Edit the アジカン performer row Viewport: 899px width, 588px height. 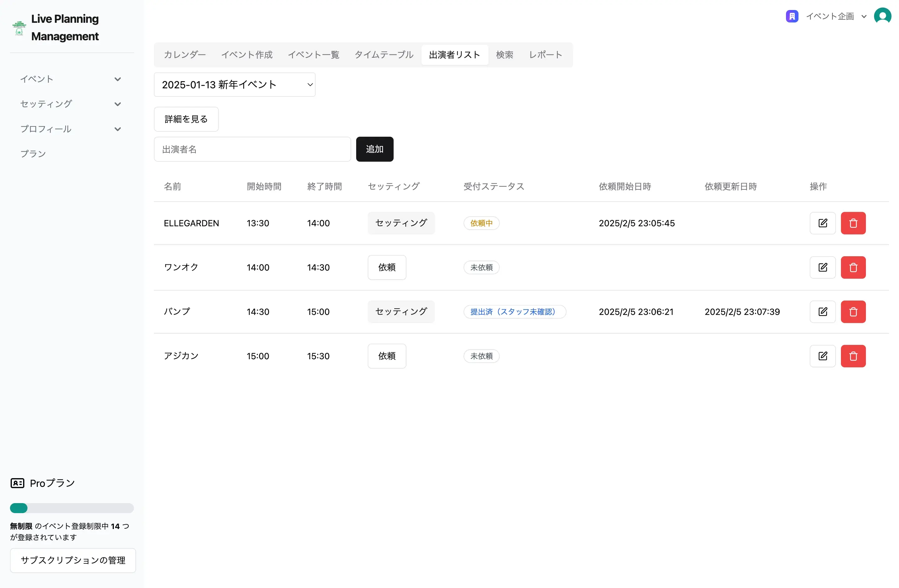point(822,356)
